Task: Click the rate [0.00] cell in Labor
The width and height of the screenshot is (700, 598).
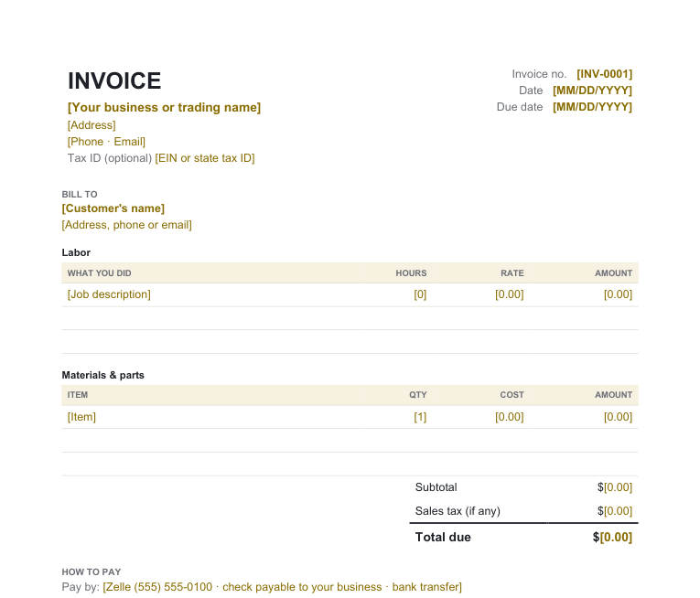Action: point(510,294)
